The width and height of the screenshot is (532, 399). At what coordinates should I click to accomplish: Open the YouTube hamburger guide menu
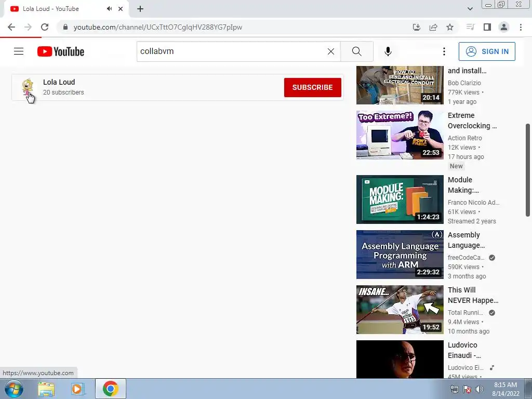(x=19, y=51)
